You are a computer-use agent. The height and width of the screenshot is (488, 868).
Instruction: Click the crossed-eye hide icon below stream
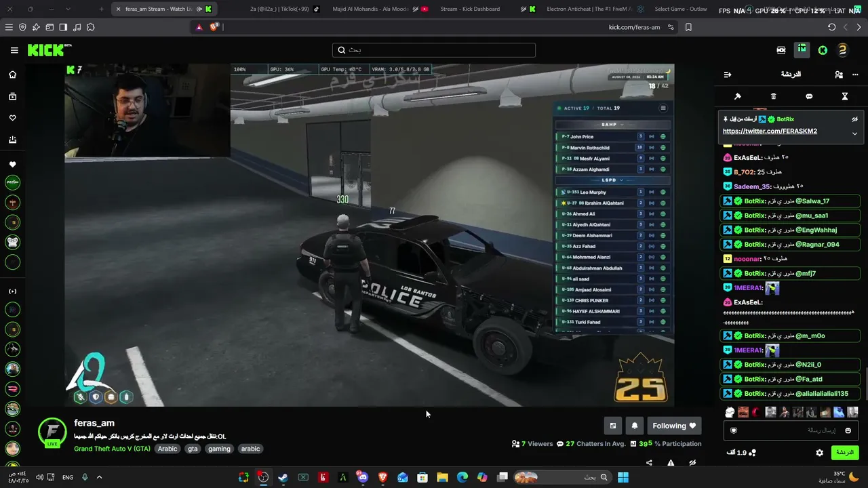tap(692, 463)
